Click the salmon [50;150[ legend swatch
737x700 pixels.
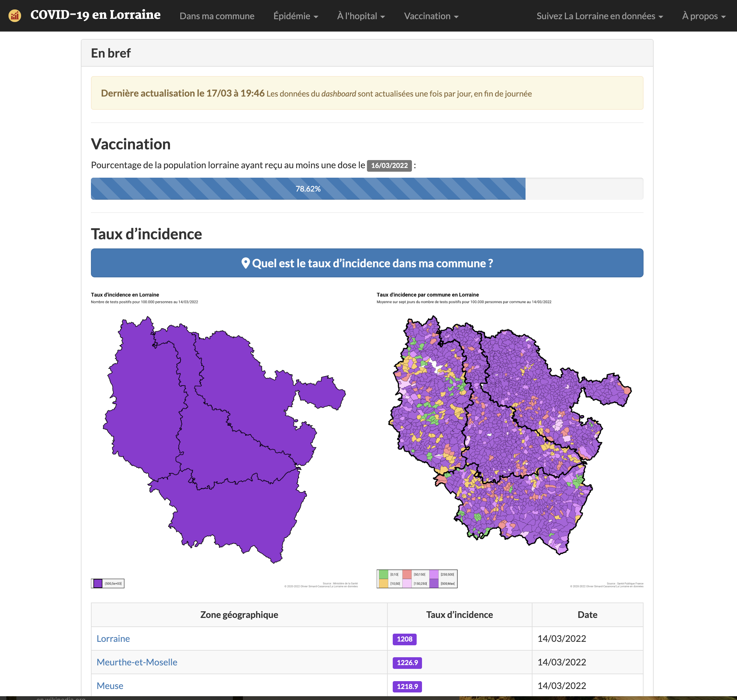(x=407, y=574)
